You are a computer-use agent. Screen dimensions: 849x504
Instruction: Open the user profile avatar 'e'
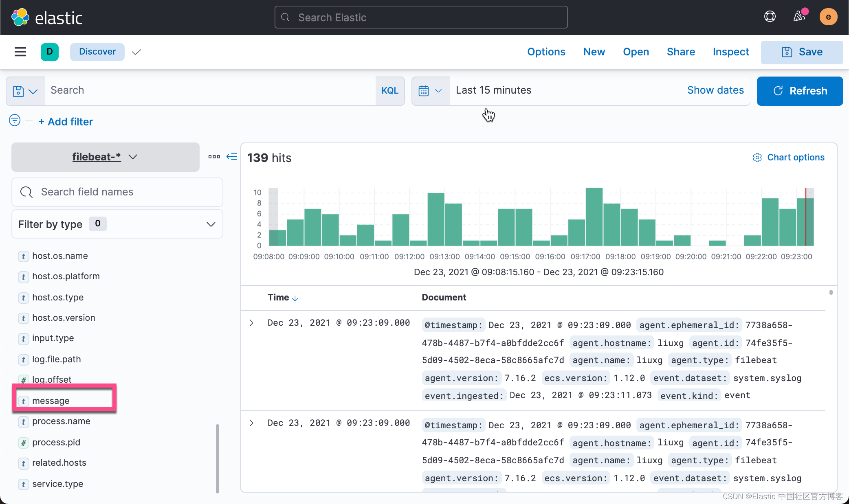(829, 17)
